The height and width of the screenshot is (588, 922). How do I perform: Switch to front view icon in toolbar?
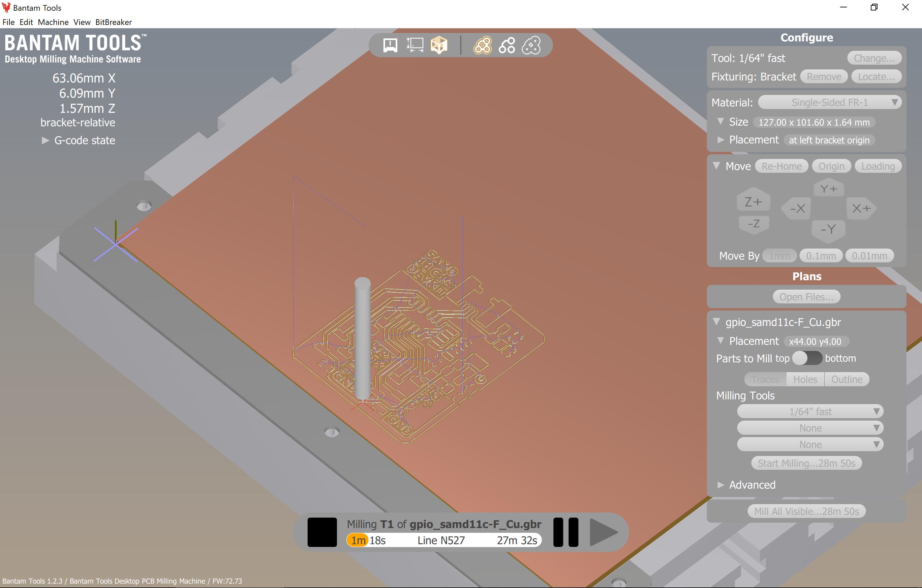click(x=390, y=45)
